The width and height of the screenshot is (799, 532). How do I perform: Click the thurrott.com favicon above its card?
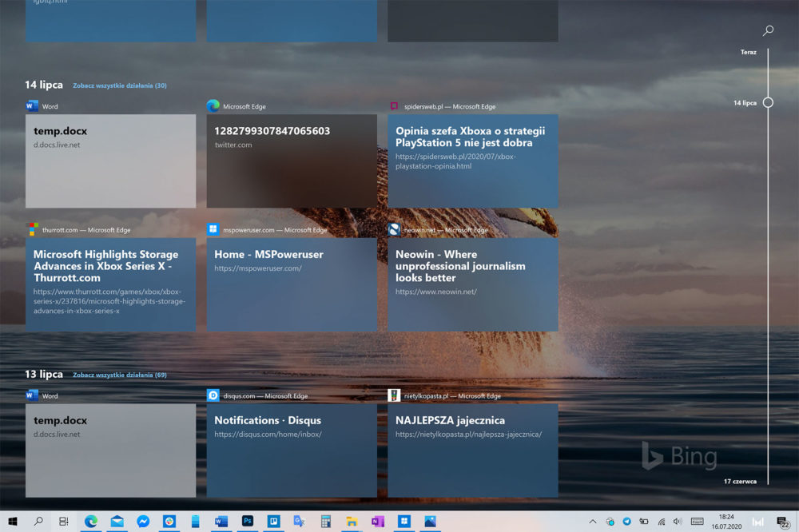(32, 229)
